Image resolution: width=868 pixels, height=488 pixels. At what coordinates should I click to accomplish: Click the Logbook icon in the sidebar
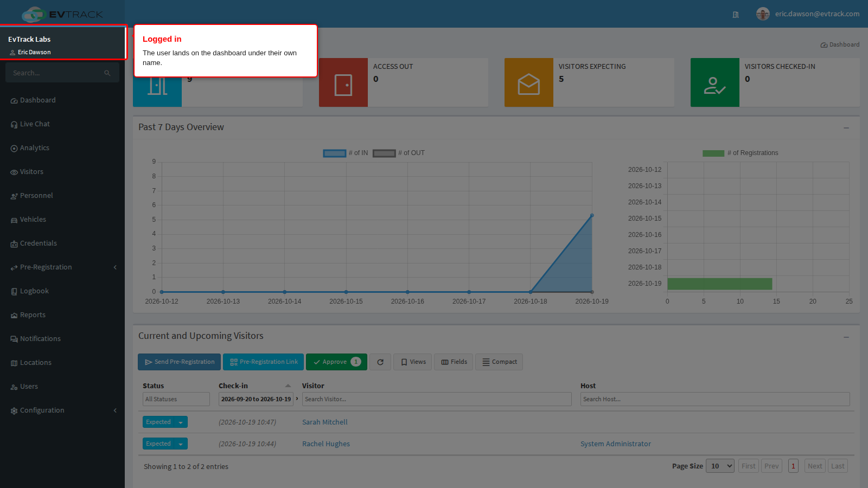[x=14, y=292]
